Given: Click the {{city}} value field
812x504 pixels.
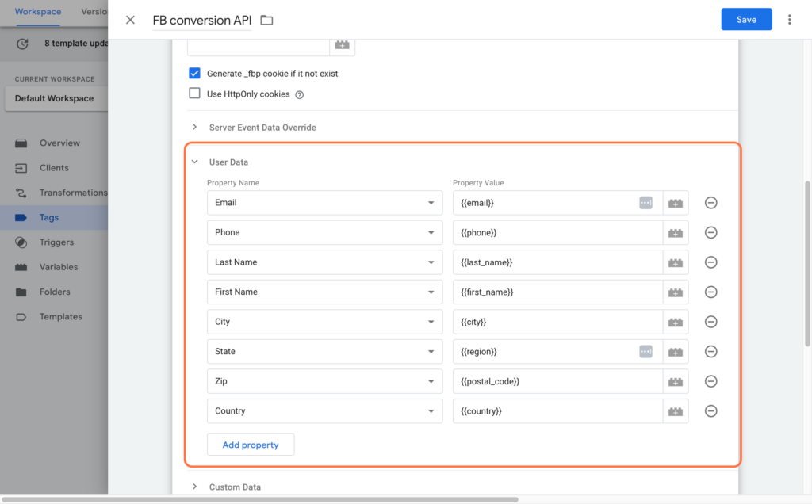Looking at the screenshot, I should pos(557,322).
